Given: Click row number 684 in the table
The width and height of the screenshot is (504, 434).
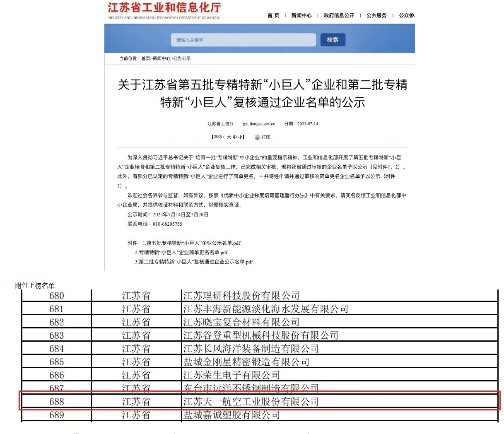Looking at the screenshot, I should point(57,349).
